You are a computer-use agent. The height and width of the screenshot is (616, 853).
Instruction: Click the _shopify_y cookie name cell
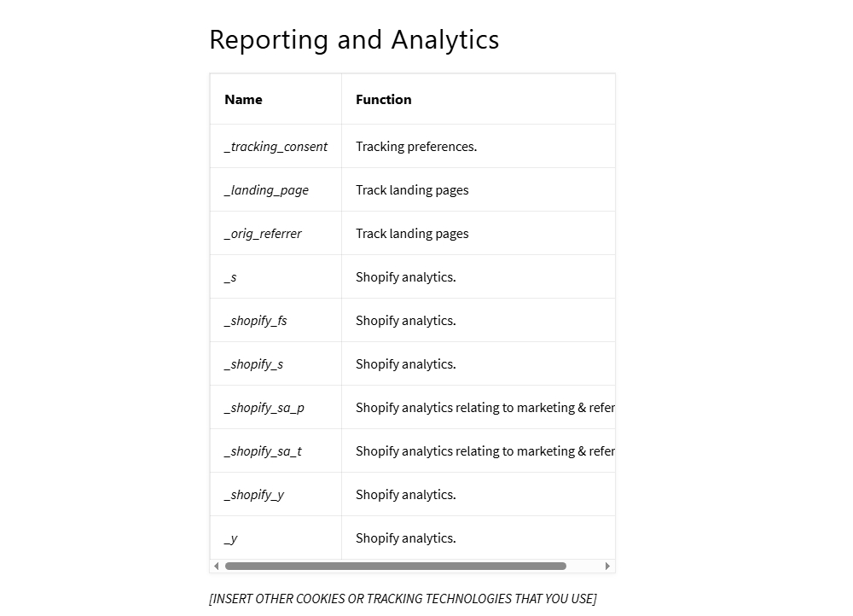coord(254,495)
